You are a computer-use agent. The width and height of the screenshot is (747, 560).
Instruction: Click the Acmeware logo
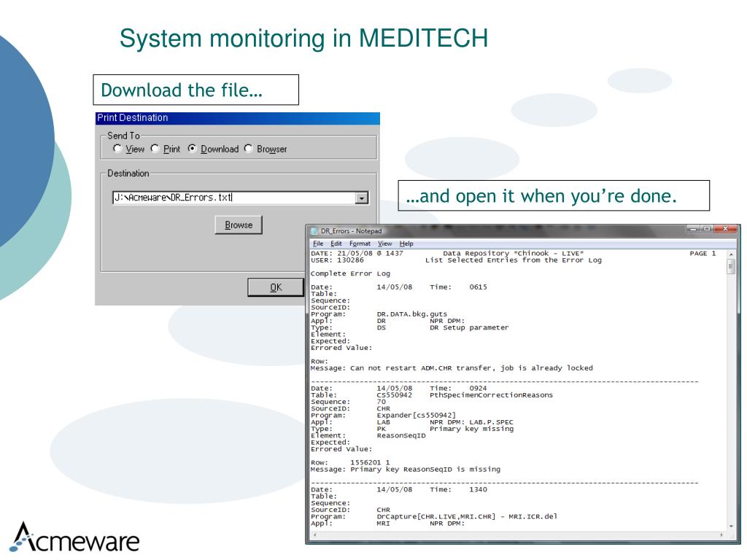tap(75, 537)
